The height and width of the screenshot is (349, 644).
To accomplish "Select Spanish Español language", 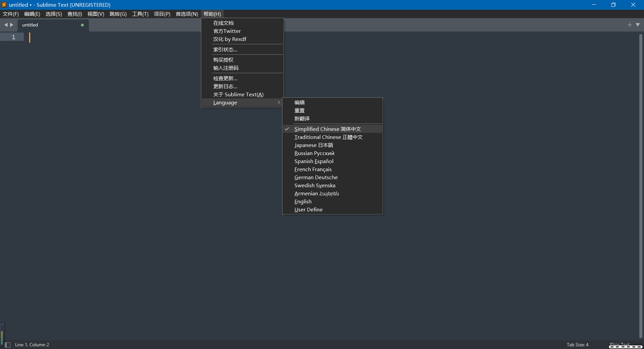I will pyautogui.click(x=332, y=161).
